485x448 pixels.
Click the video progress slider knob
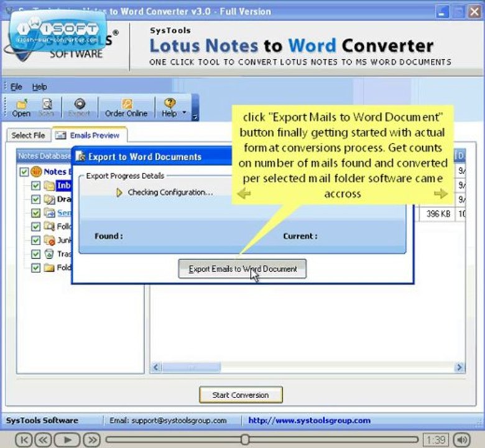(245, 439)
